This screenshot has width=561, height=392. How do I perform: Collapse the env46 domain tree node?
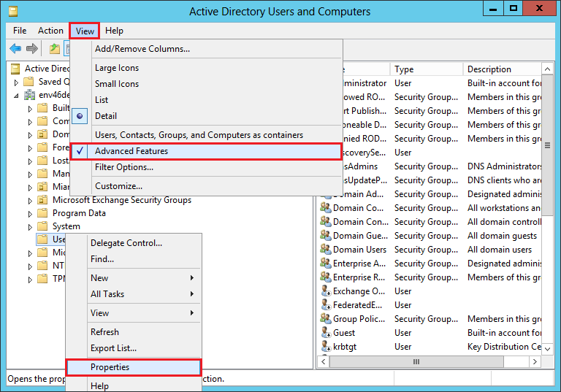point(16,96)
